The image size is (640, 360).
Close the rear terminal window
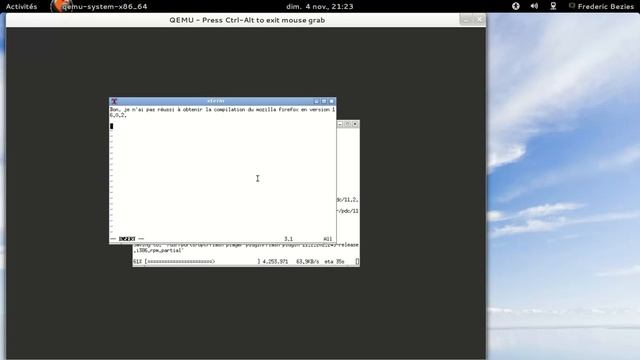click(355, 124)
